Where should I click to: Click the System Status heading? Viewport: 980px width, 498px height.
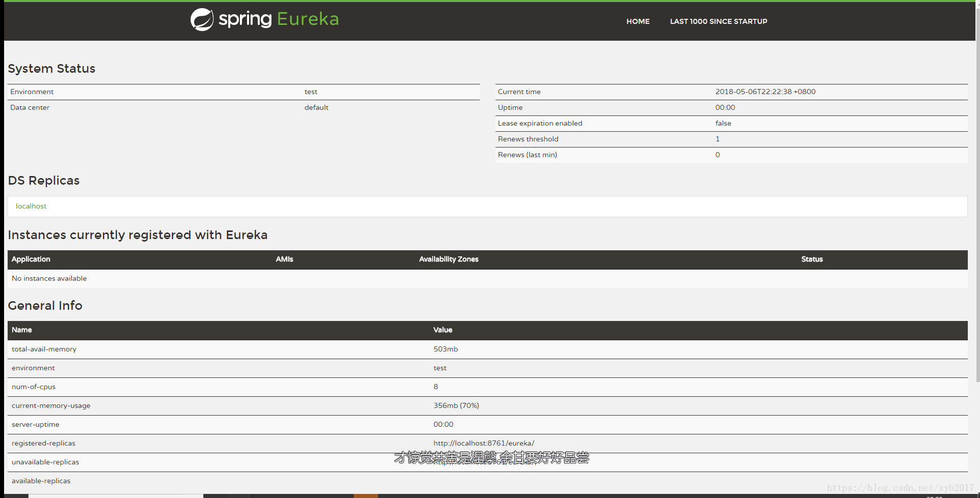pos(51,69)
